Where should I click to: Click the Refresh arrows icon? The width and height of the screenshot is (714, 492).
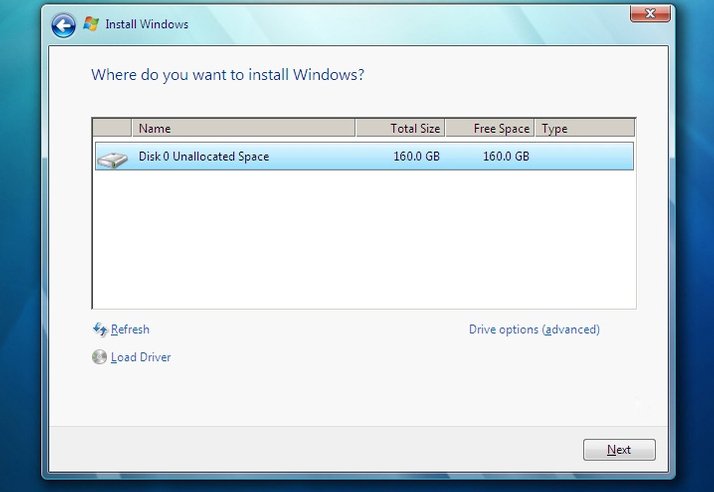[100, 329]
